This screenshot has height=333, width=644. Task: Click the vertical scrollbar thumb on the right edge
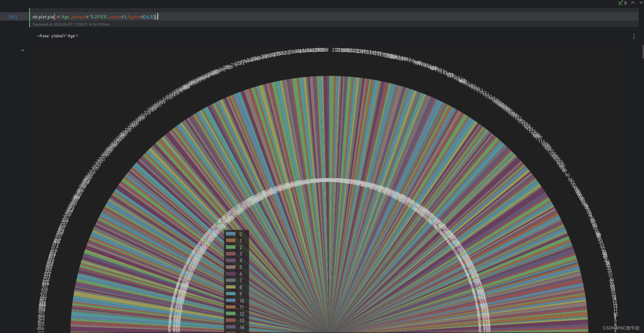(x=643, y=52)
